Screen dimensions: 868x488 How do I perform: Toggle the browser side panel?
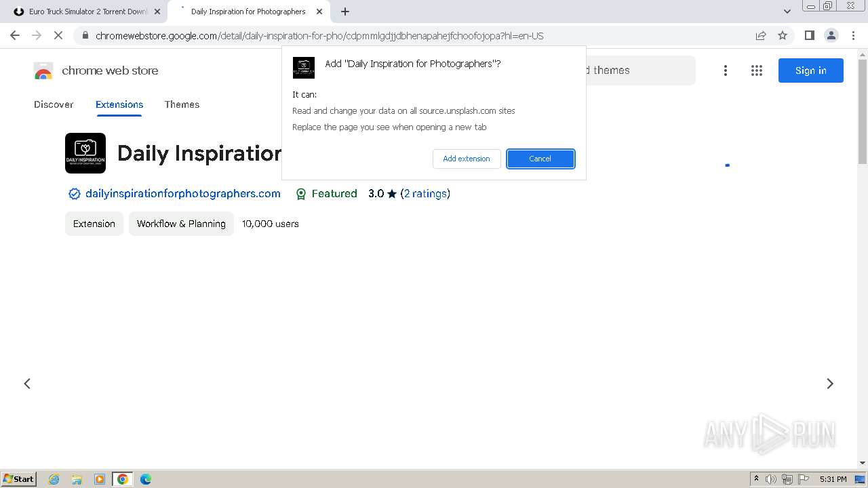tap(809, 35)
